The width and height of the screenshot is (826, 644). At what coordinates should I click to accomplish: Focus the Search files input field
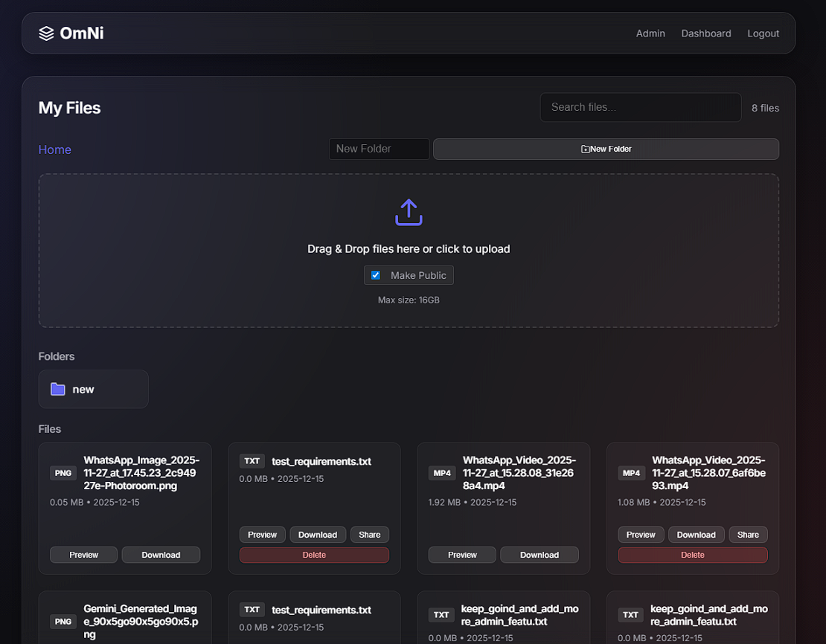[640, 107]
